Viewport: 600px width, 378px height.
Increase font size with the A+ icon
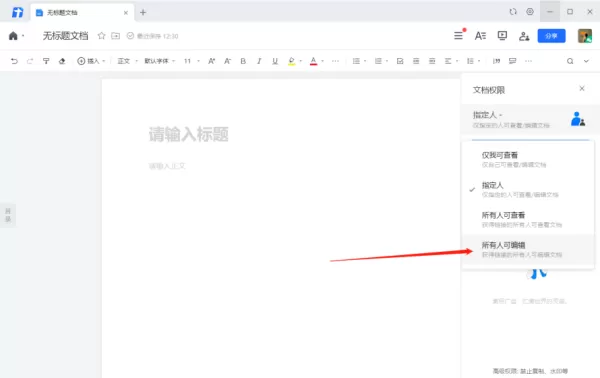pos(211,61)
